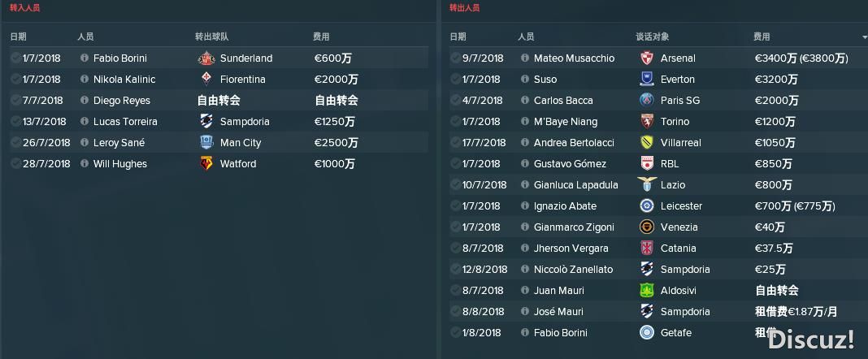Click the Arsenal crest icon
The height and width of the screenshot is (359, 868).
(647, 58)
